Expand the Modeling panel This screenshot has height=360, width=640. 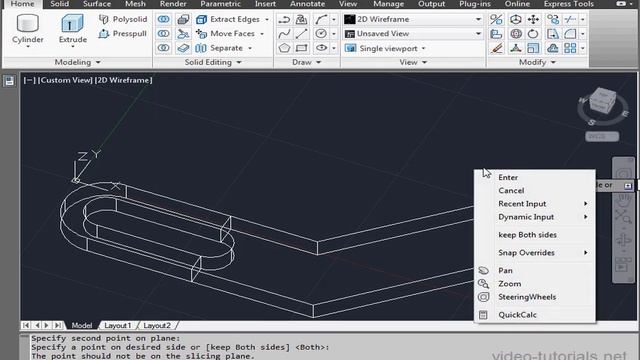(77, 62)
